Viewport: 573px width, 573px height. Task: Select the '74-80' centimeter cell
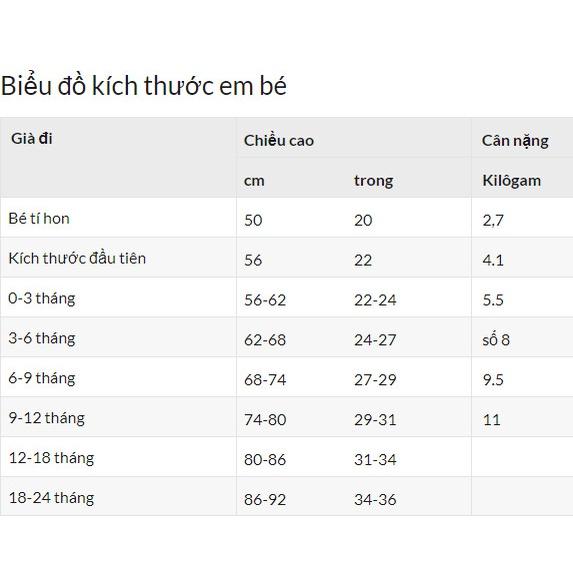point(265,420)
